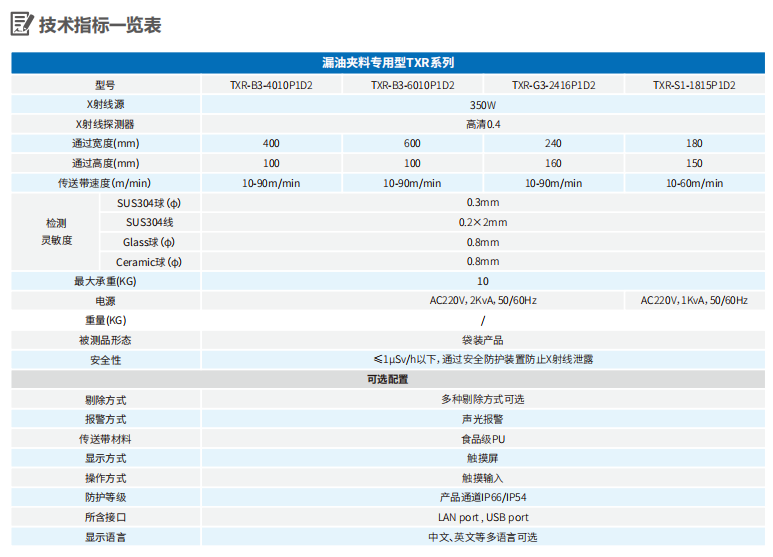Click the 350W X-ray source value
Image resolution: width=773 pixels, height=557 pixels.
click(482, 105)
